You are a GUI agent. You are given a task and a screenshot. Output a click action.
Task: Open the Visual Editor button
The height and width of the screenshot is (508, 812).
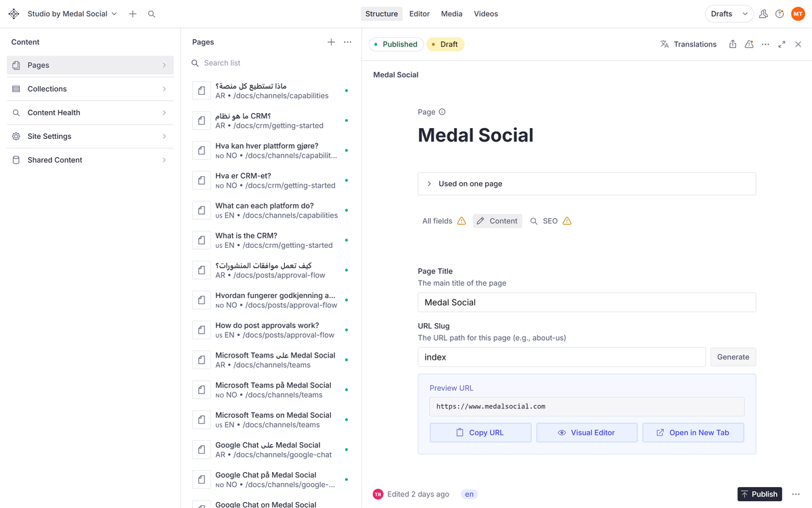pos(587,432)
